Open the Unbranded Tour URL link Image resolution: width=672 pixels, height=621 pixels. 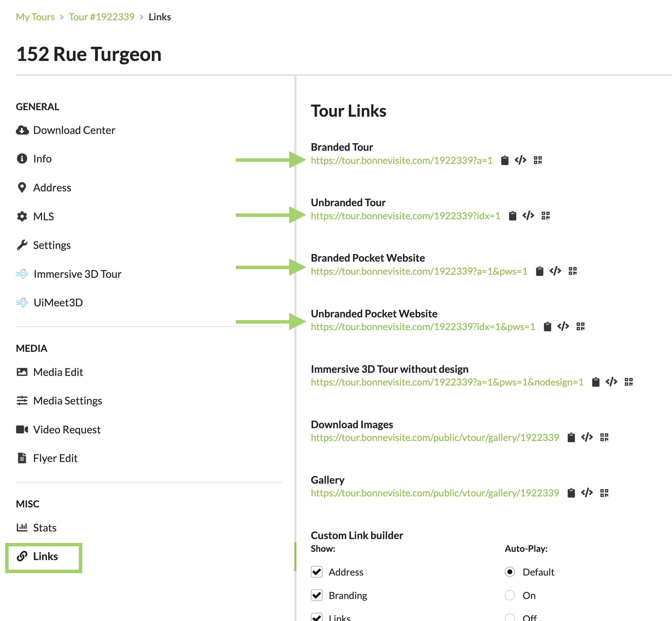point(405,216)
